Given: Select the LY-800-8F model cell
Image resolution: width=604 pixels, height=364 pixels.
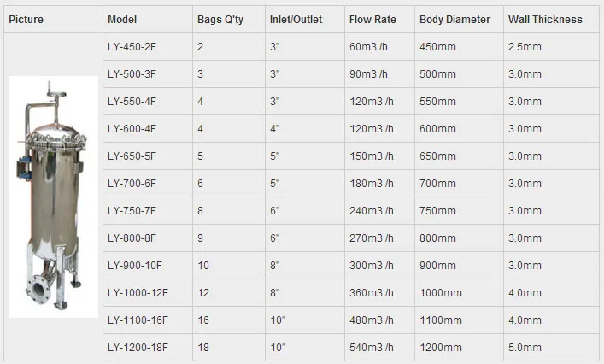Looking at the screenshot, I should 132,238.
